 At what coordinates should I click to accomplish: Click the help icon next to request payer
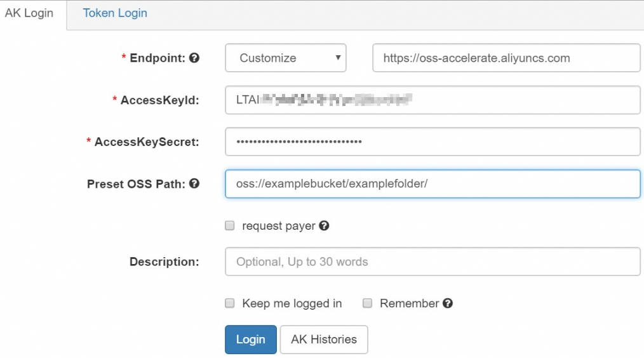point(324,226)
